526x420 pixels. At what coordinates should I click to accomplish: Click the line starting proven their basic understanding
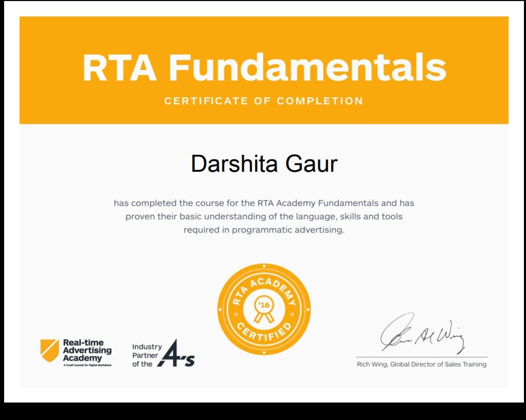[264, 217]
